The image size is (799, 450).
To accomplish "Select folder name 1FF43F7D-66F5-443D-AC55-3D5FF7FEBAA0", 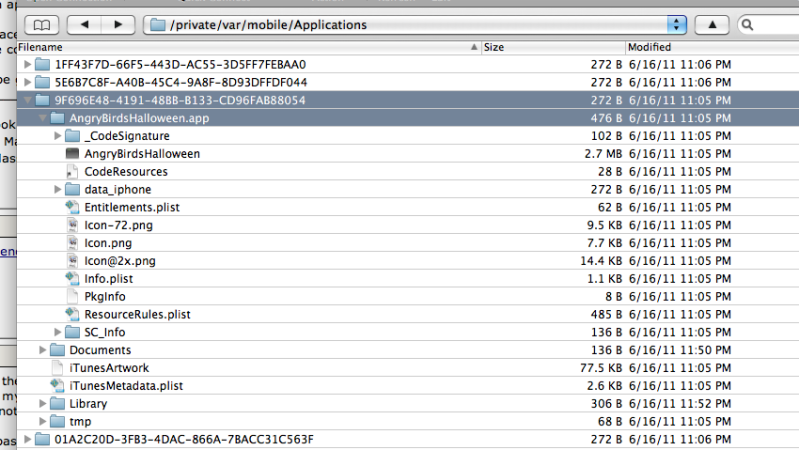I will click(180, 64).
